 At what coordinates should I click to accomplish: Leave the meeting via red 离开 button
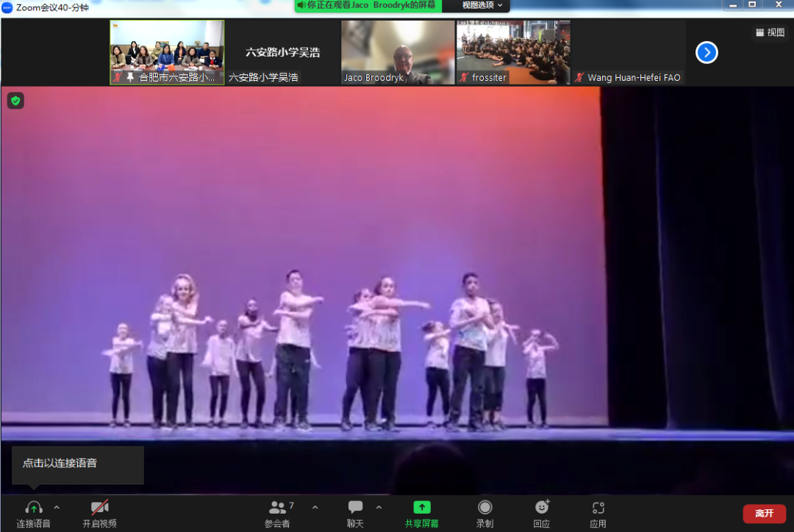(x=764, y=514)
